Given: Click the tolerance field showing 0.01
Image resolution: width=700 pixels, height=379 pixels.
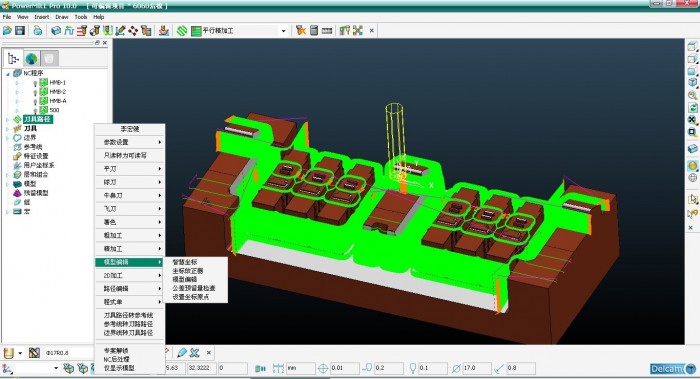Looking at the screenshot, I should pyautogui.click(x=344, y=368).
